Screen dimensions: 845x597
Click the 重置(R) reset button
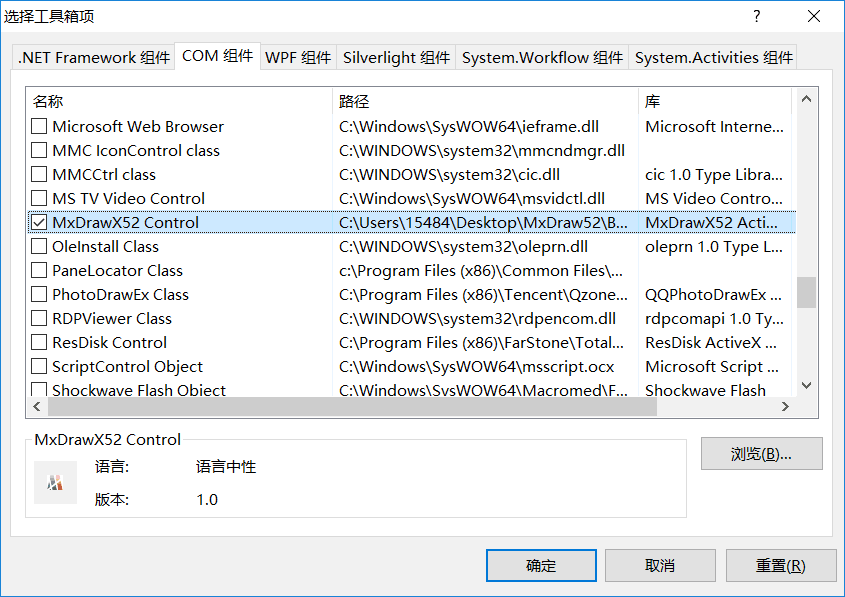[782, 565]
